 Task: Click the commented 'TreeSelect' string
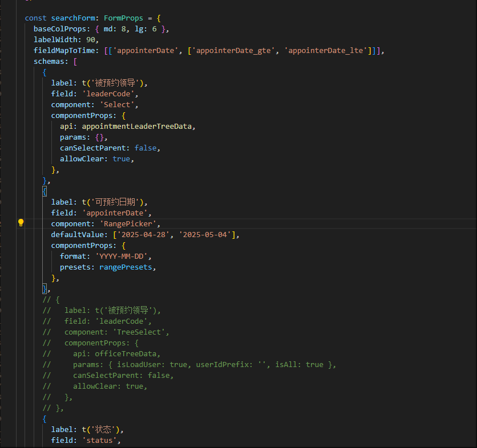(x=139, y=332)
